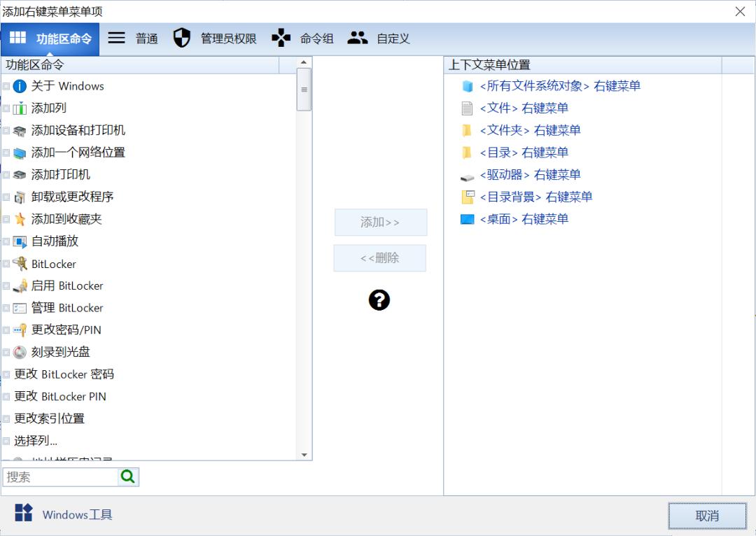The image size is (756, 536).
Task: Switch to the 普通 tab
Action: (133, 38)
